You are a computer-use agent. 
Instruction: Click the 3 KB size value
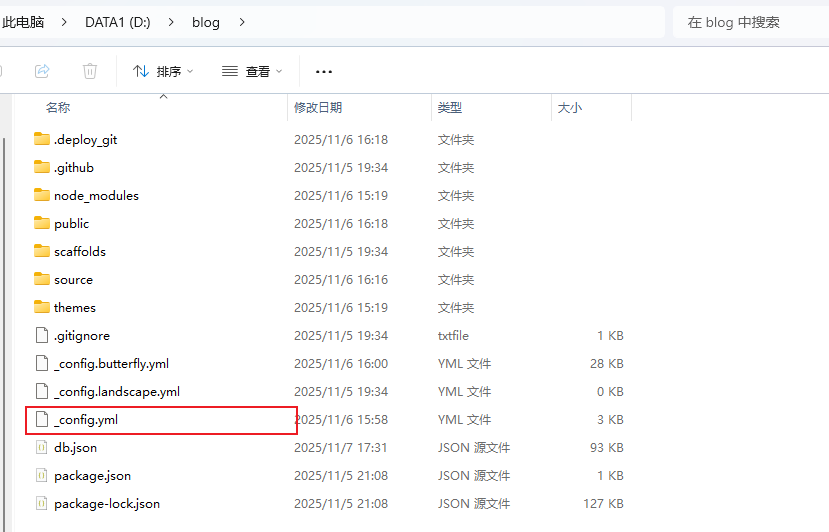(610, 420)
